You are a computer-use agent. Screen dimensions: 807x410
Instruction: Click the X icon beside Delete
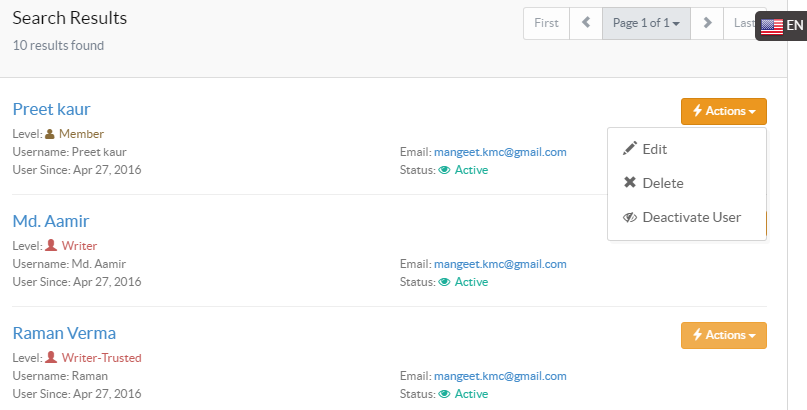point(630,183)
